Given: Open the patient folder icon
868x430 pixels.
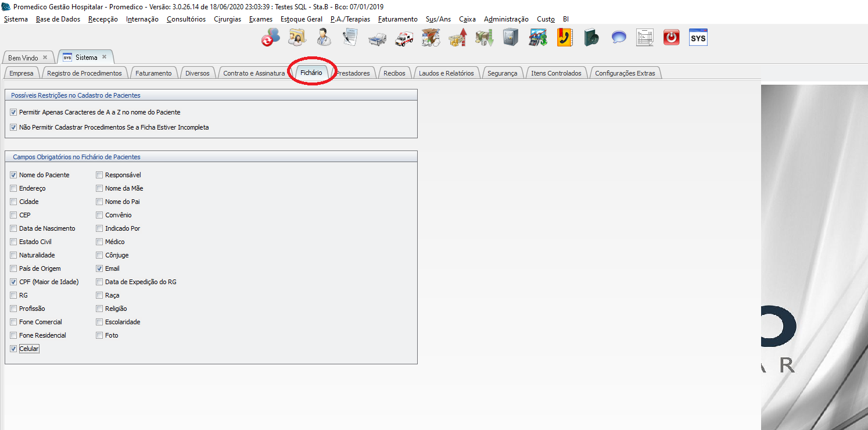Looking at the screenshot, I should 297,38.
